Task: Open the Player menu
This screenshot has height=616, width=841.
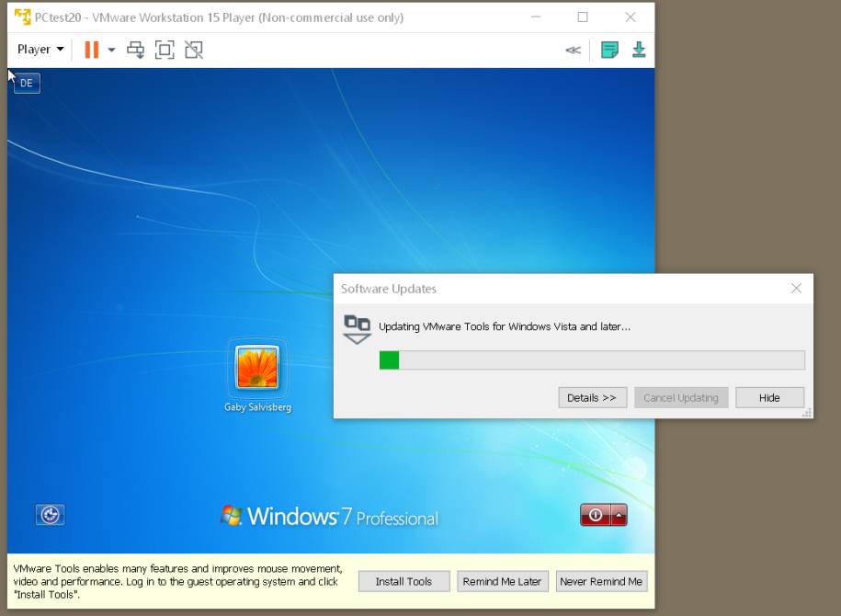Action: pyautogui.click(x=40, y=50)
